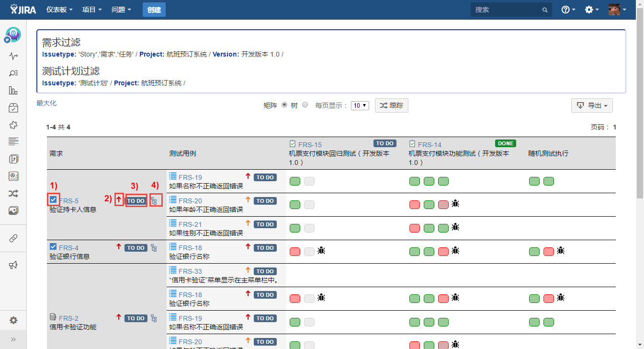Open the 仪表板 menu
Viewport: 644px width, 349px height.
pos(59,10)
